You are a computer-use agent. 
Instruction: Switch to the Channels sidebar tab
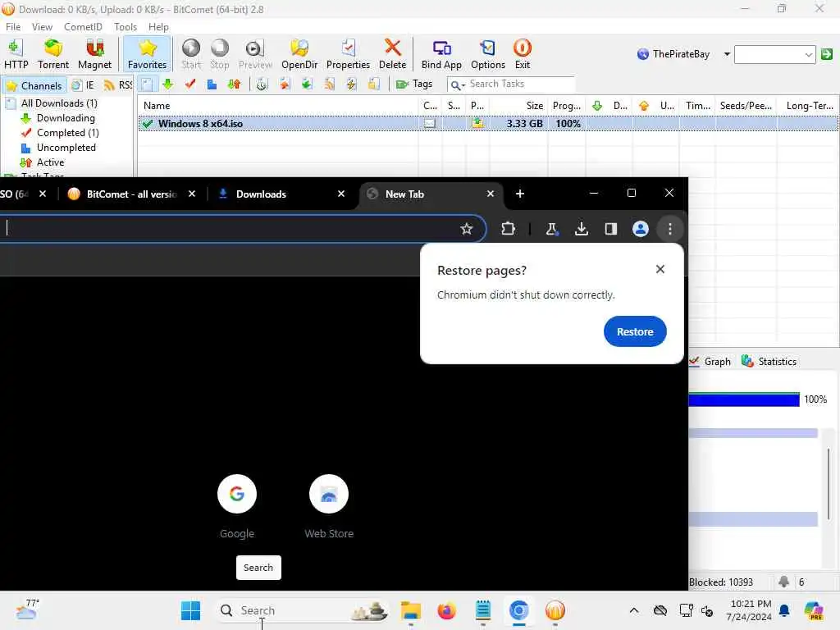click(x=34, y=85)
